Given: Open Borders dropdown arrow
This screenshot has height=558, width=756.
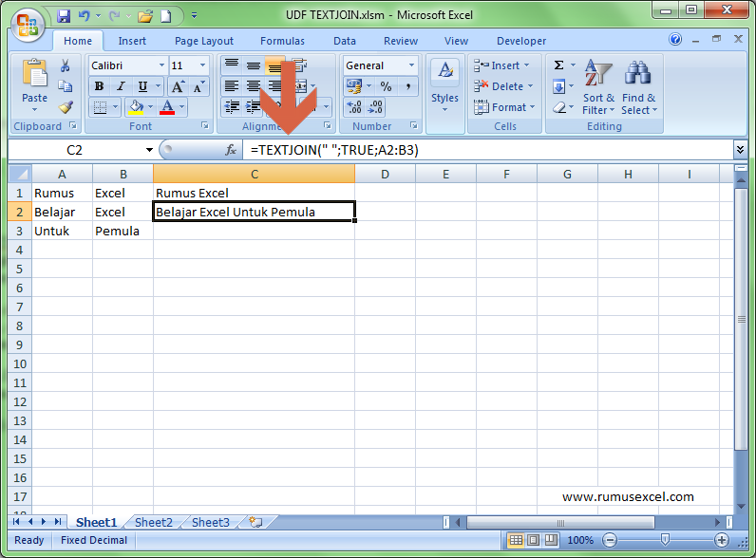Looking at the screenshot, I should coord(115,106).
